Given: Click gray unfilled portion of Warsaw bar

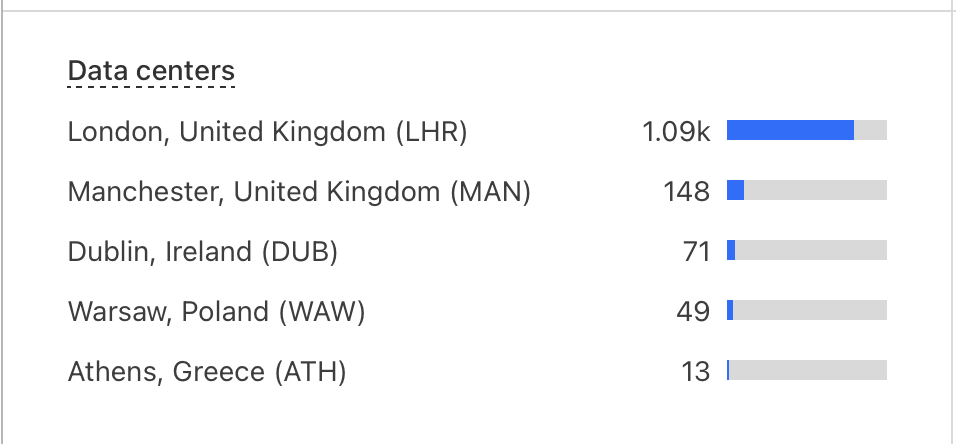Looking at the screenshot, I should pos(810,310).
